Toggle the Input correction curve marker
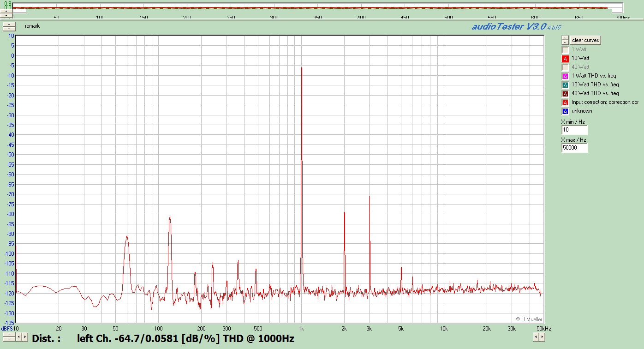This screenshot has width=644, height=349. pos(565,102)
